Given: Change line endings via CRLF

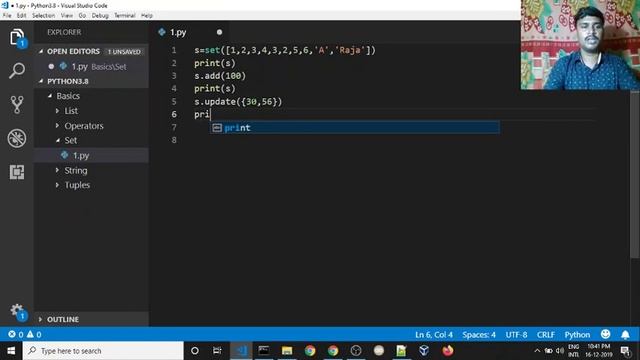Looking at the screenshot, I should [x=546, y=335].
